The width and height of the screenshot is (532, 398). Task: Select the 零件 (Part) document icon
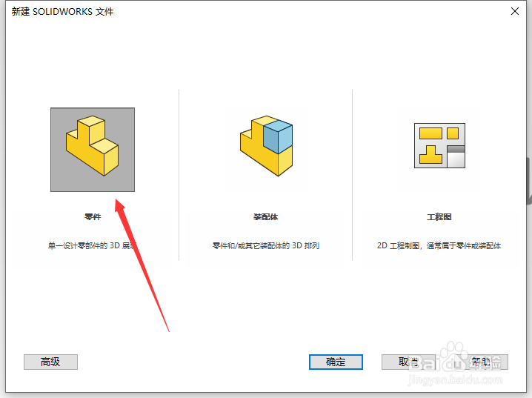click(93, 150)
